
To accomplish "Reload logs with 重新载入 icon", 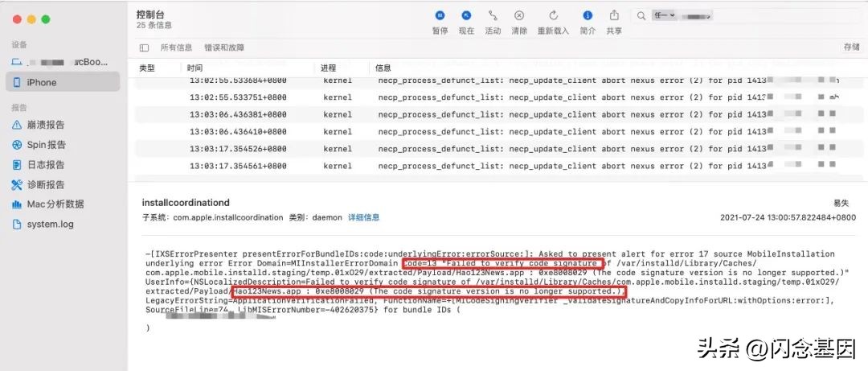I will point(553,15).
